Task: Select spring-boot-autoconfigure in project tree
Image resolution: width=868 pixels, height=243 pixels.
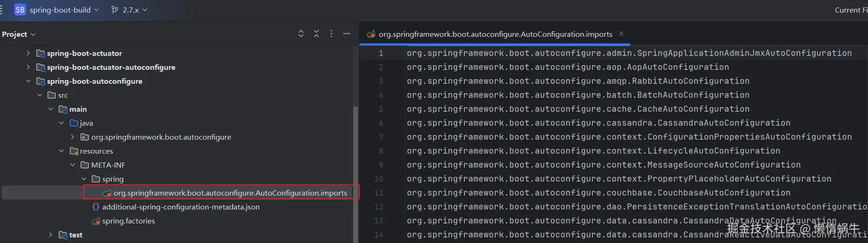Action: (x=94, y=81)
